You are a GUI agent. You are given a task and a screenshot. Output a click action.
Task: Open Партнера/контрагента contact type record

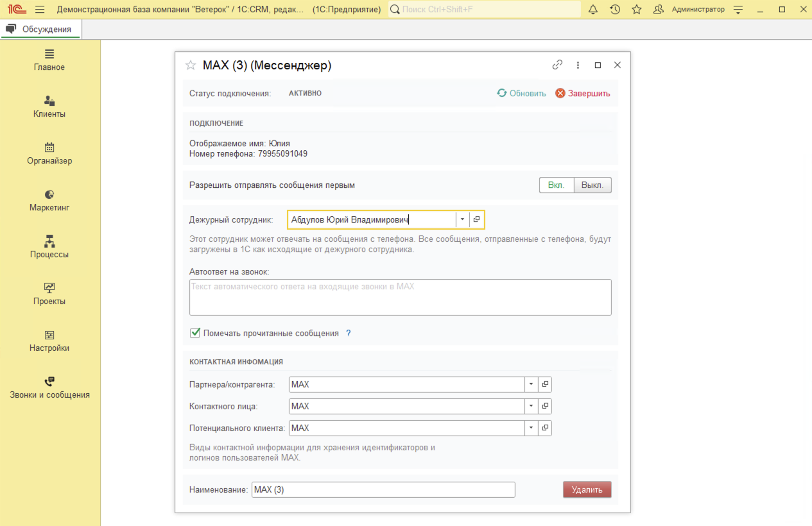pos(545,384)
